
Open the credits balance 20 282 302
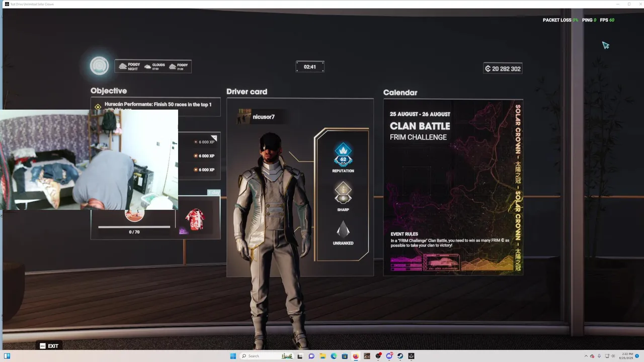click(x=503, y=68)
